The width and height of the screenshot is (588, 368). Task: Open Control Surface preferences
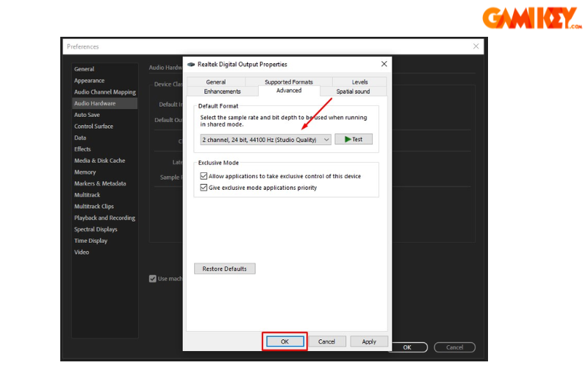click(94, 126)
